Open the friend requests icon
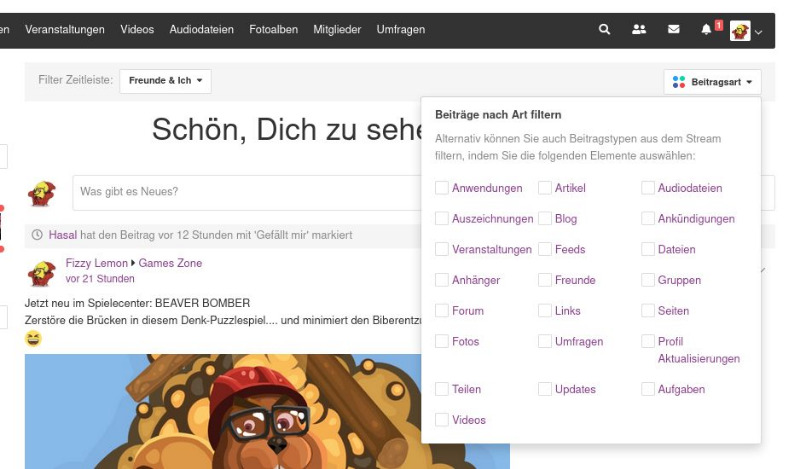The height and width of the screenshot is (469, 800). (639, 30)
